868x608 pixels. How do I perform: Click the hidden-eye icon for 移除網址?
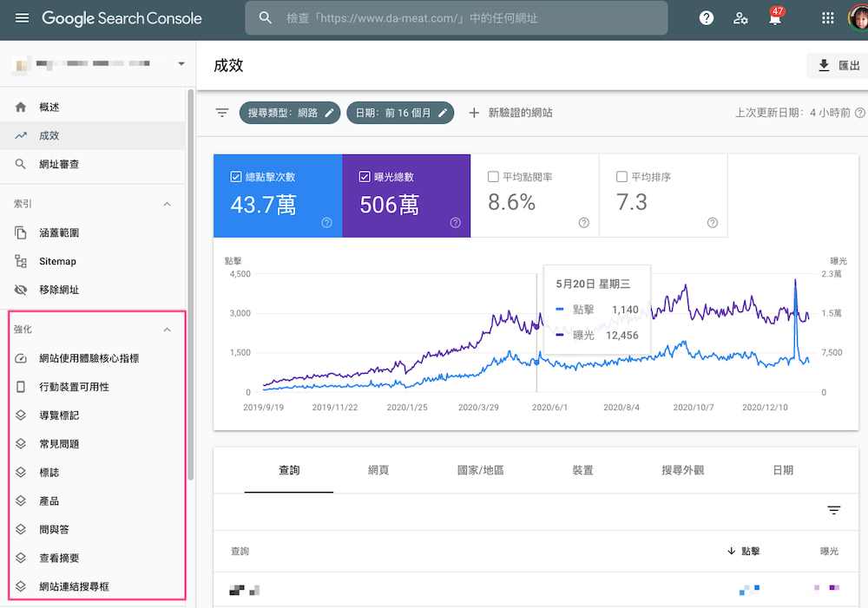[x=21, y=290]
